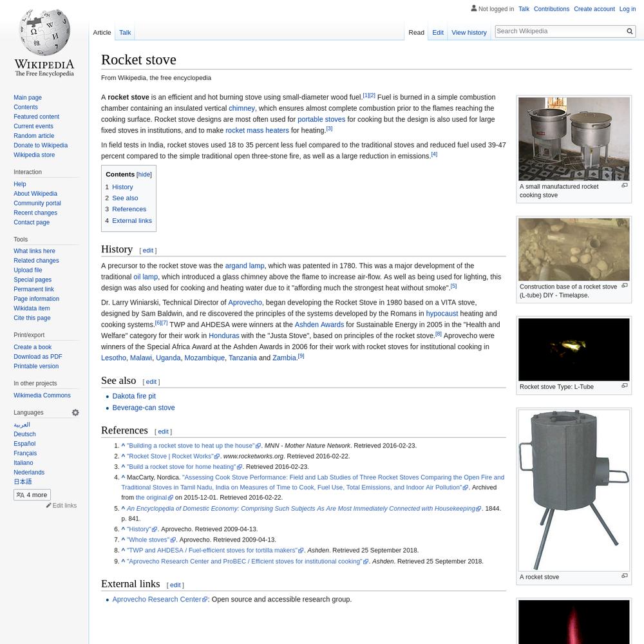Open the argand lamp link
This screenshot has width=644, height=644.
[244, 266]
